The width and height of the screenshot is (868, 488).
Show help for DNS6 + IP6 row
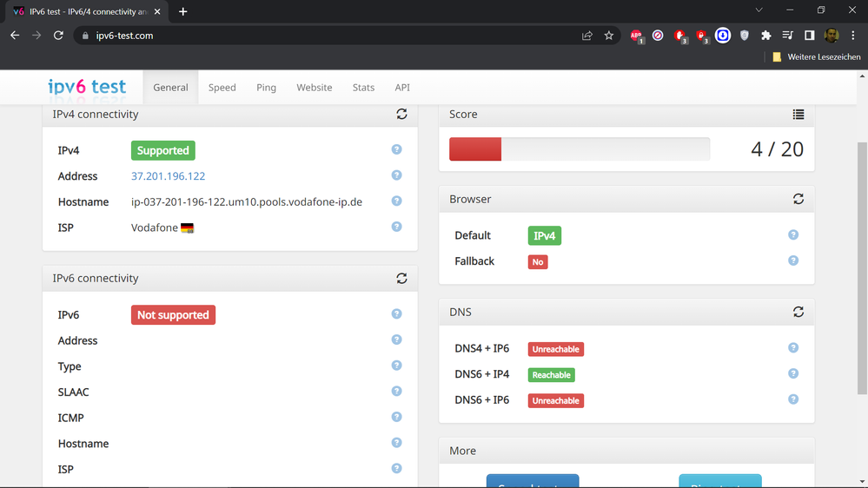(792, 399)
